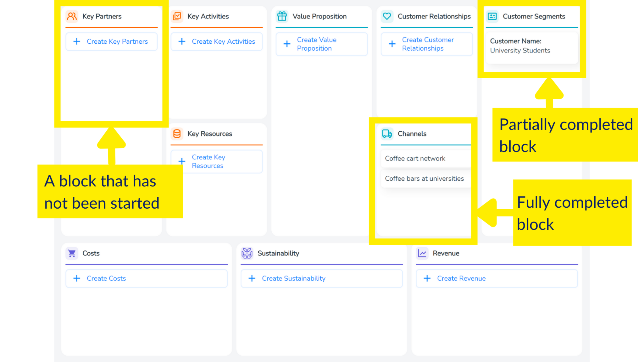
Task: Click the Customer Segments card icon
Action: [x=492, y=16]
